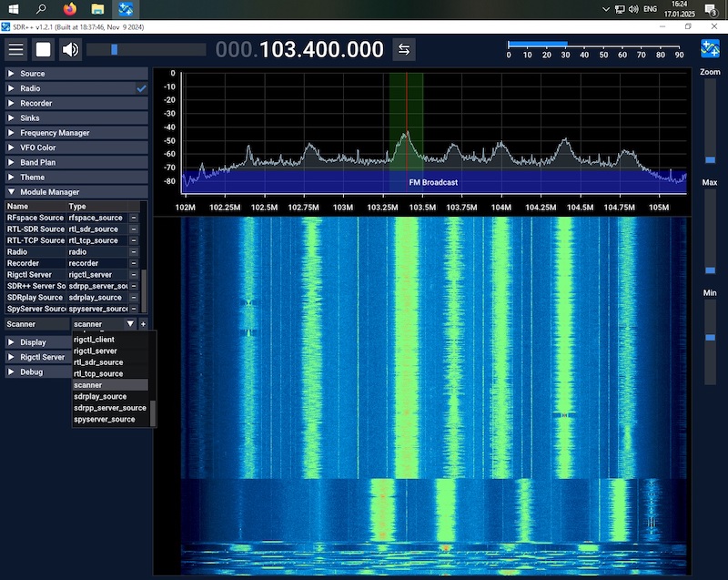This screenshot has height=580, width=728.
Task: Expand the Debug section
Action: (38, 372)
